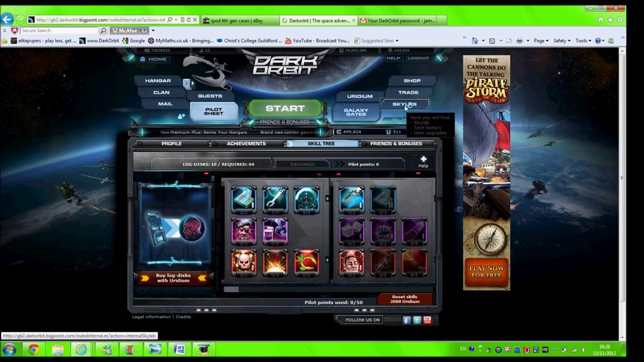Switch to Your DarkOrbit password Gmail tab
Screen dimensions: 644x362
click(x=401, y=21)
